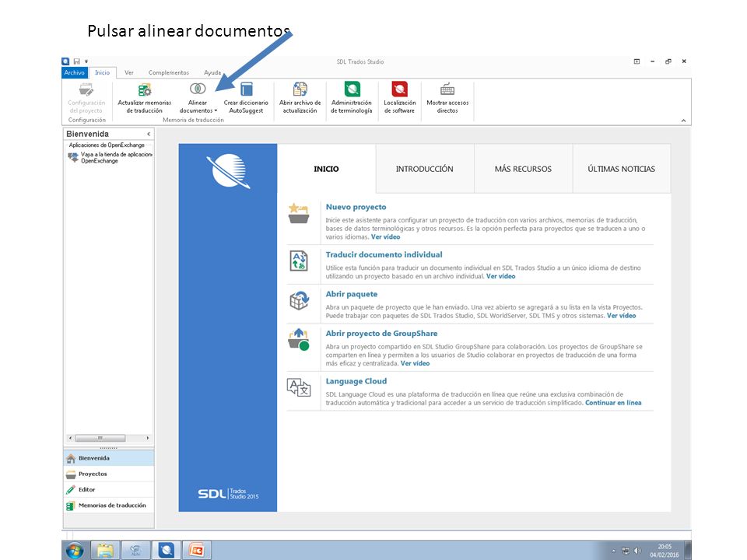The image size is (747, 560).
Task: Click Ver vídeo under Abrir proyecto de GroupShare
Action: click(x=415, y=363)
